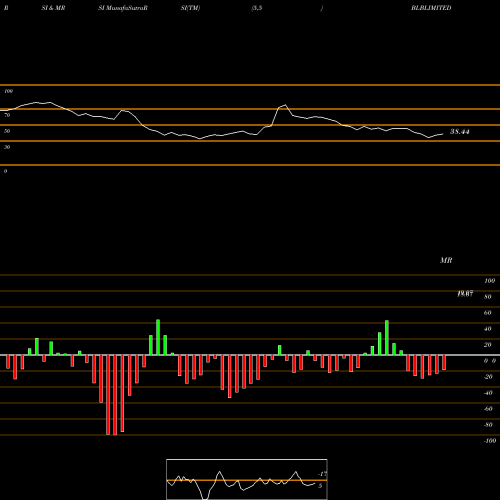Click the '5' value in the mini chart
This screenshot has height=500, width=500.
[x=320, y=486]
